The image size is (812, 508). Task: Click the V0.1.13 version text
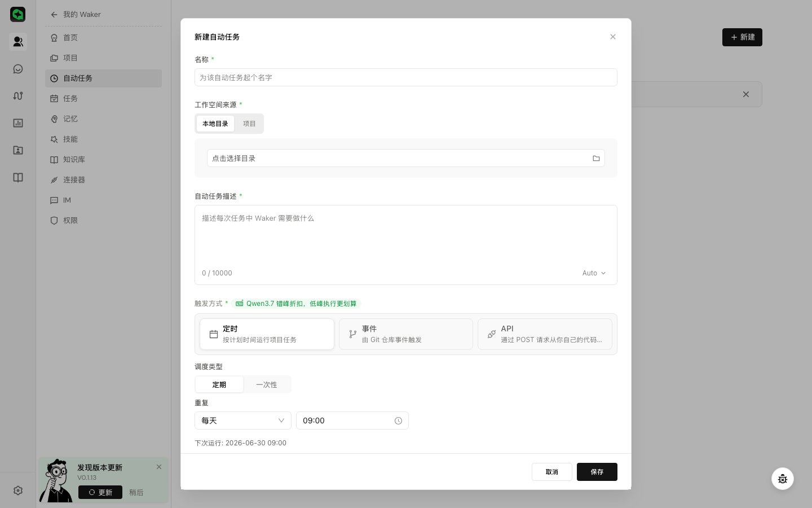click(x=87, y=478)
